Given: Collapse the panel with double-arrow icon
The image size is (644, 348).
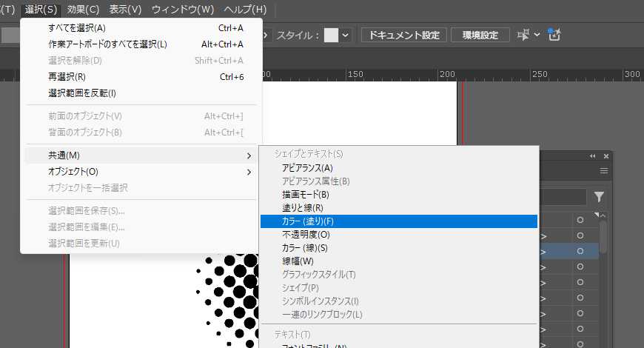Looking at the screenshot, I should (x=592, y=156).
